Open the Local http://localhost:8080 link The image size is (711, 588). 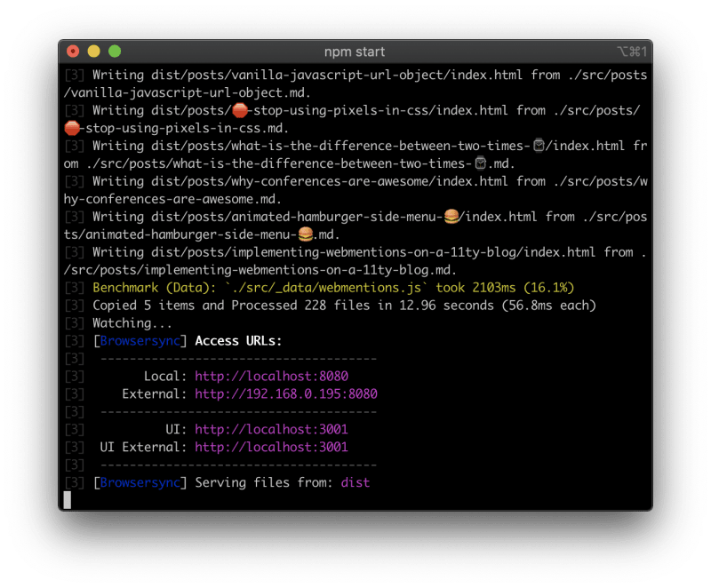point(272,376)
